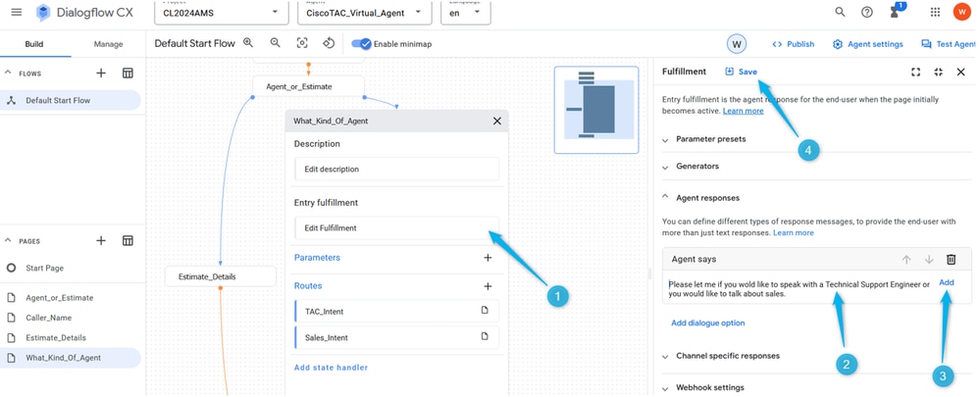
Task: Open flows table view icon
Action: tap(129, 74)
